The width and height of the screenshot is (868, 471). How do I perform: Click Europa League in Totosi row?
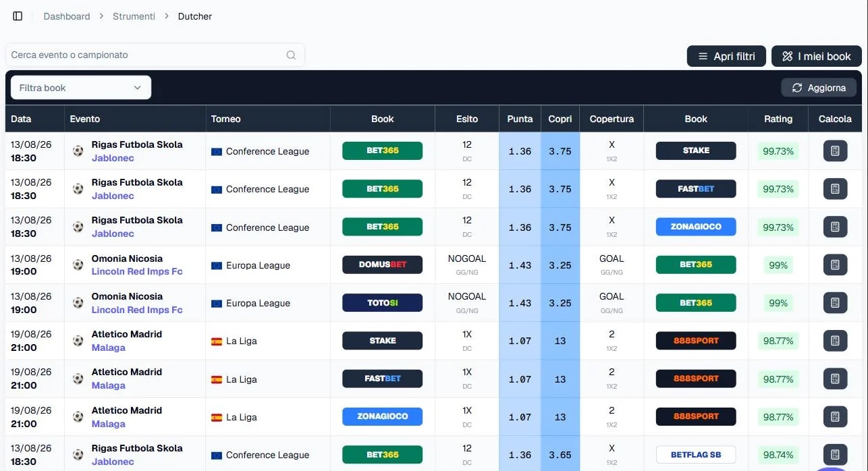pyautogui.click(x=258, y=304)
